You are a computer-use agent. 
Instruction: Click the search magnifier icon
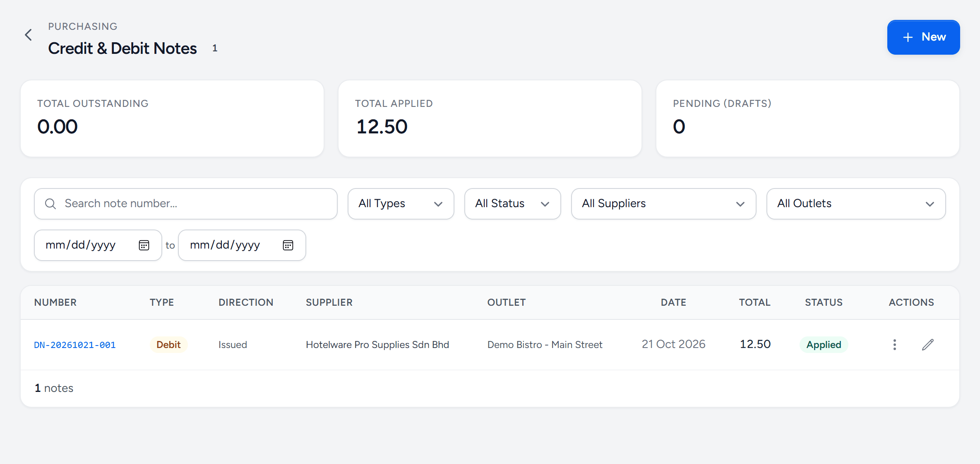click(50, 203)
